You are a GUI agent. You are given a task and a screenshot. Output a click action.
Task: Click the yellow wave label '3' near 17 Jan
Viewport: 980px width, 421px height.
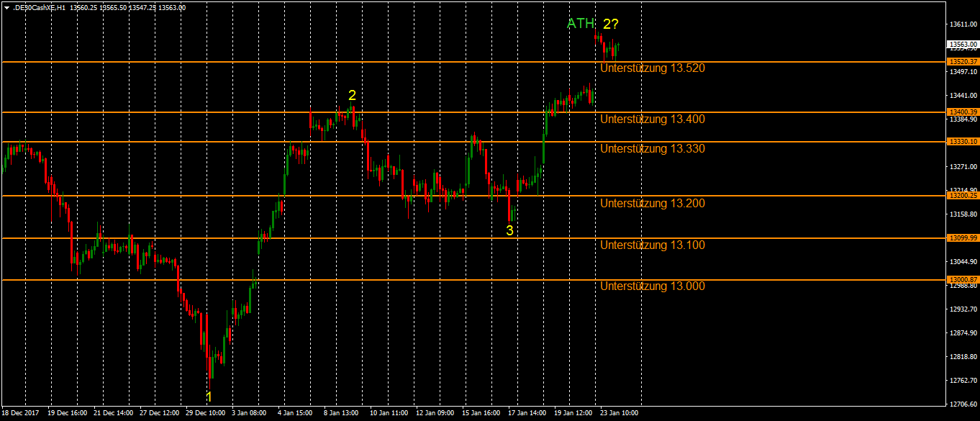(509, 231)
